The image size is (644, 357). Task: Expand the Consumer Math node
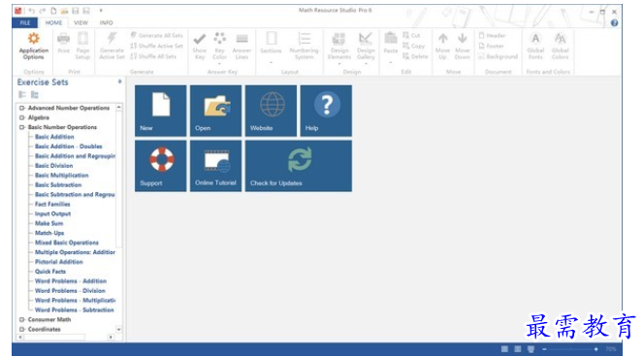21,319
